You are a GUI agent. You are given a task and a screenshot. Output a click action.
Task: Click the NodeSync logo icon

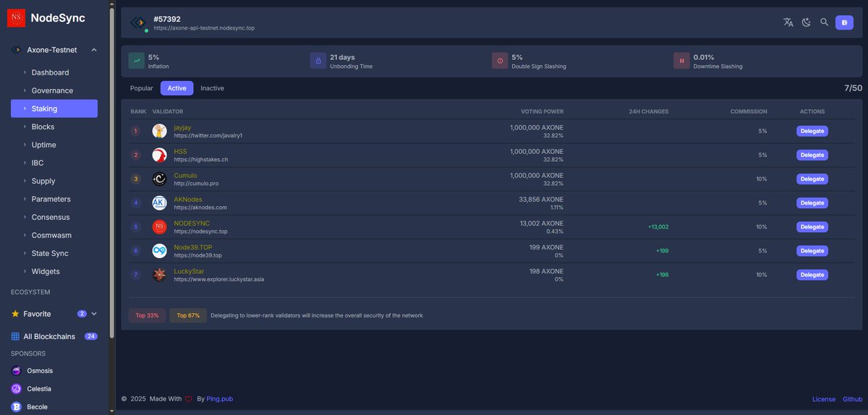tap(16, 18)
